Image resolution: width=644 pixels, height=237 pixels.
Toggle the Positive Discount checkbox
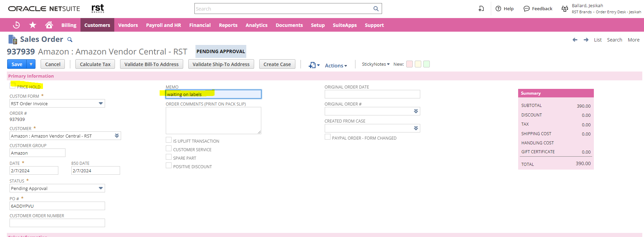coord(169,165)
